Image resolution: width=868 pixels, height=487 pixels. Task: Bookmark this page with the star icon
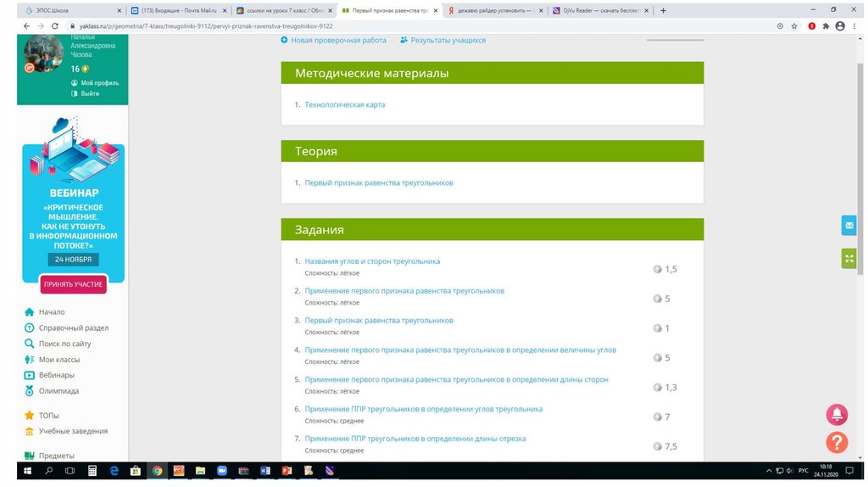click(x=794, y=26)
